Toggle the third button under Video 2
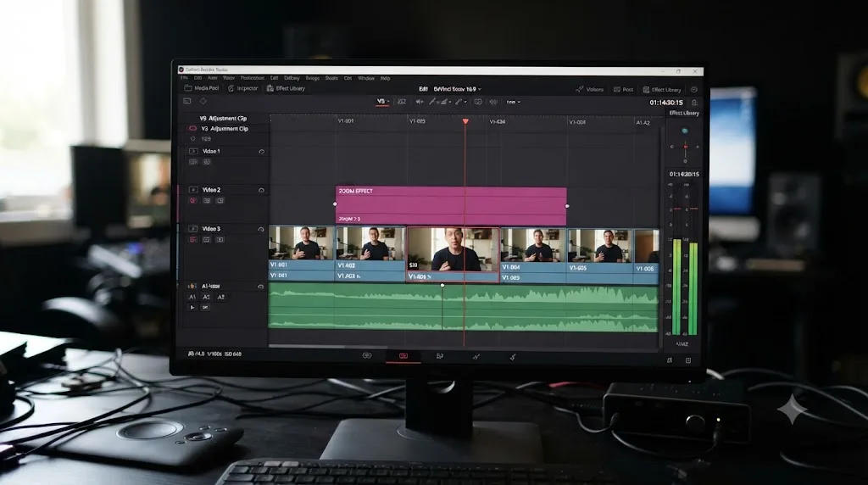The height and width of the screenshot is (485, 868). click(x=220, y=200)
